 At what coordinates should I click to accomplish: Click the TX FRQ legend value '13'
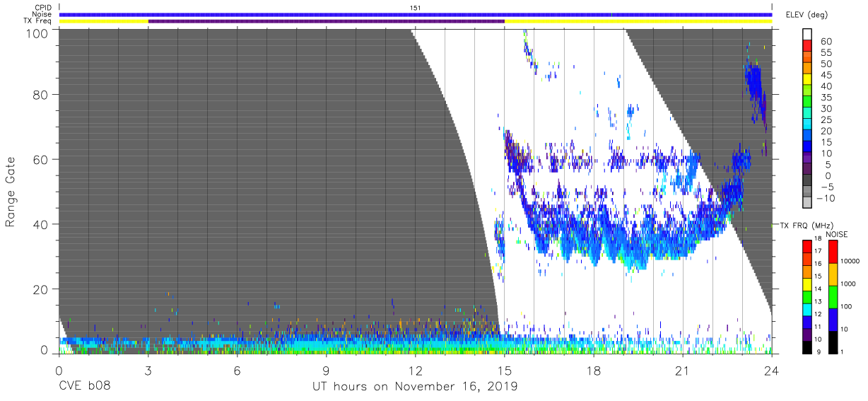tap(819, 301)
